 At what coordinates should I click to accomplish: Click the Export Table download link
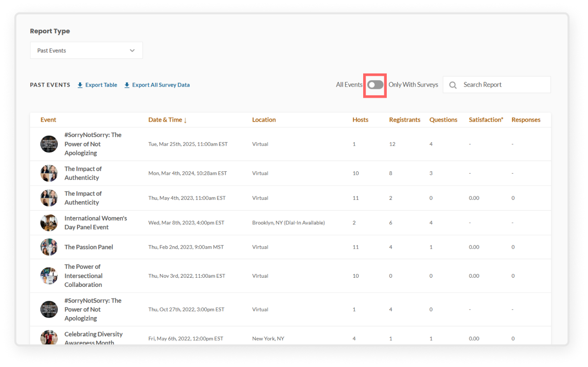pos(97,85)
